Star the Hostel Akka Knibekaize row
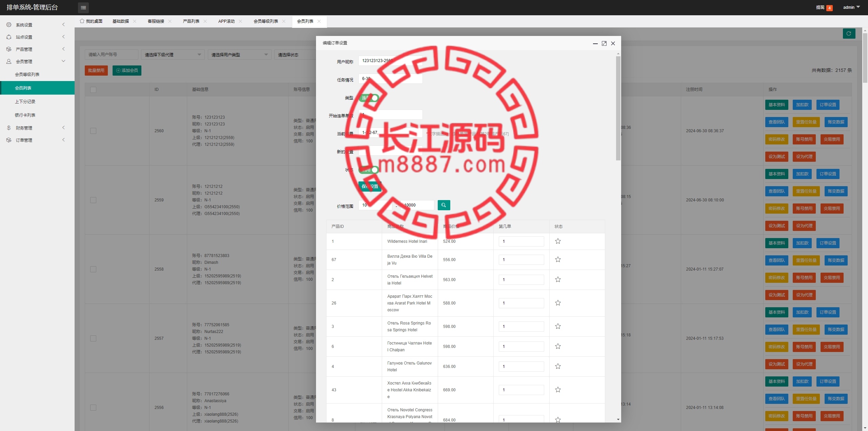Screen dimensions: 868x431 coord(558,390)
